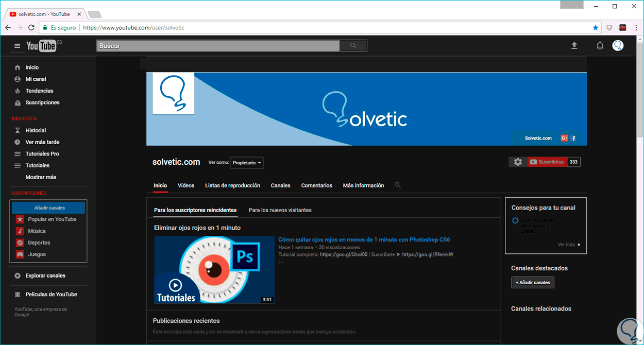The image size is (644, 345).
Task: Click the subscriber count 333
Action: [x=574, y=162]
